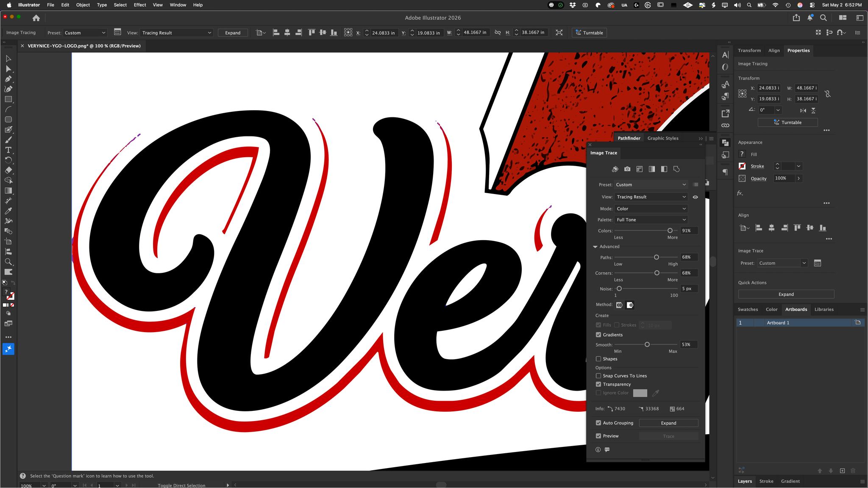Open the Graphic Styles tab
This screenshot has width=868, height=488.
(x=663, y=138)
